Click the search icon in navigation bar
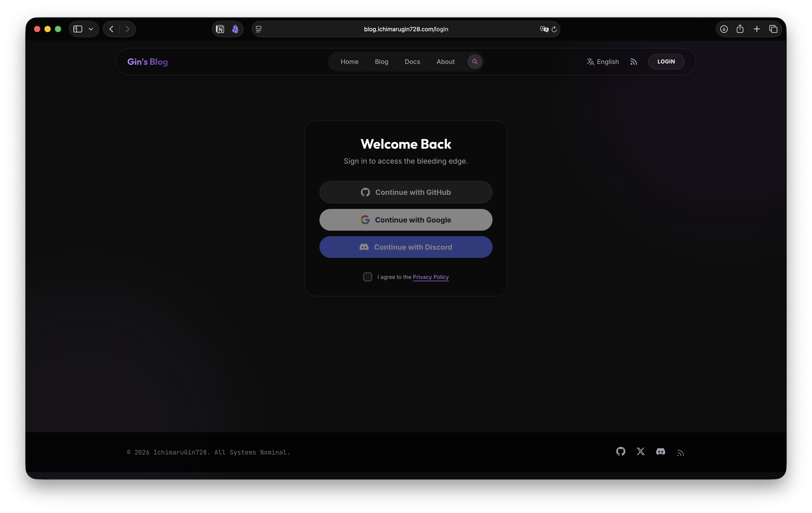The image size is (812, 513). pyautogui.click(x=475, y=62)
